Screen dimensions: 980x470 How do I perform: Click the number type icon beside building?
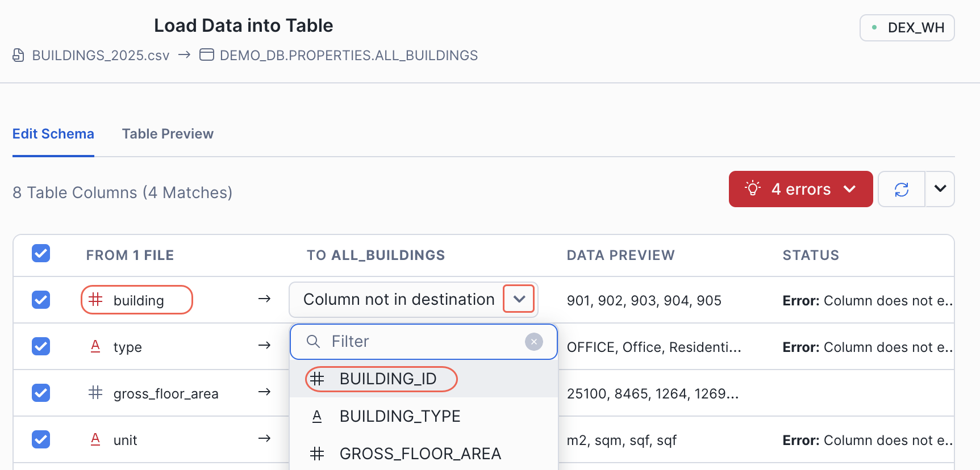point(95,300)
